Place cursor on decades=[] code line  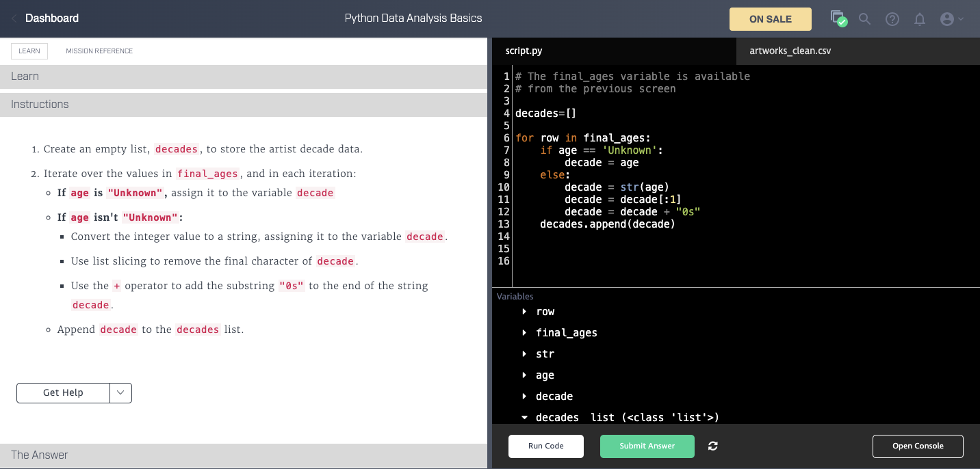[x=545, y=113]
